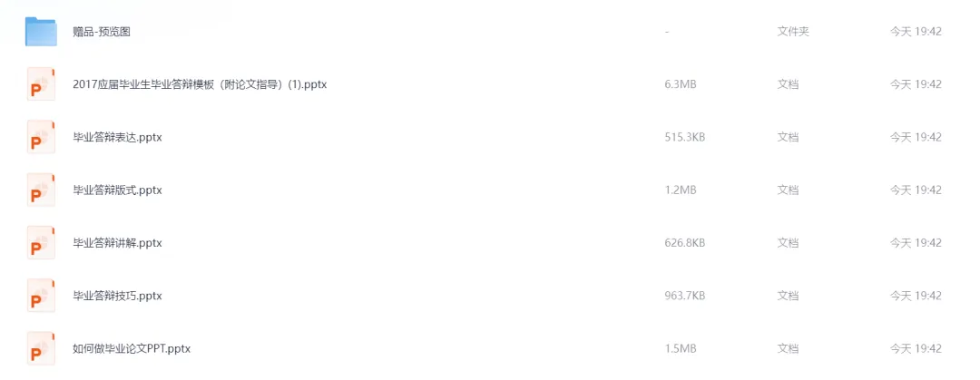The width and height of the screenshot is (980, 380).
Task: Click the 文档 type label of 毕业答辩版式.pptx row
Action: pyautogui.click(x=789, y=190)
